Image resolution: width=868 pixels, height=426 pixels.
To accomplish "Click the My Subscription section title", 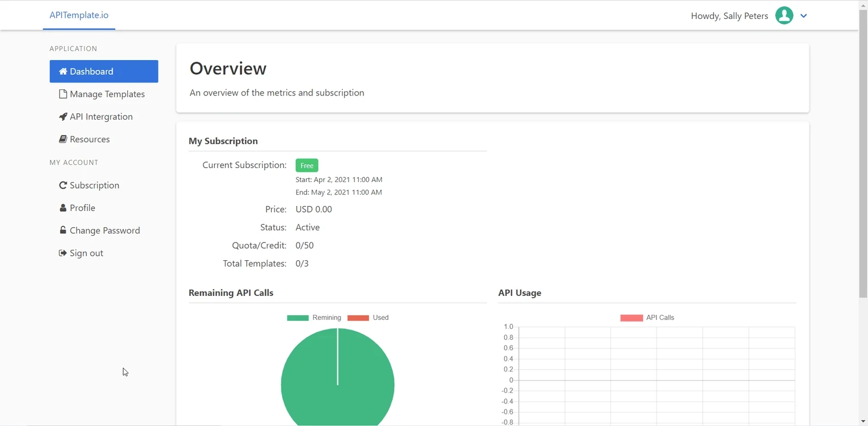I will click(x=223, y=141).
